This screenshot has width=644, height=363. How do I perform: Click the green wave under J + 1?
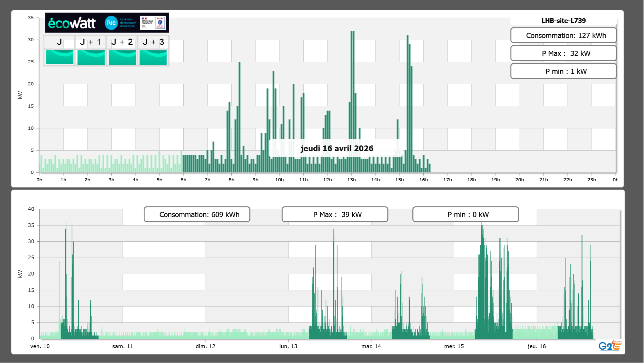point(91,57)
